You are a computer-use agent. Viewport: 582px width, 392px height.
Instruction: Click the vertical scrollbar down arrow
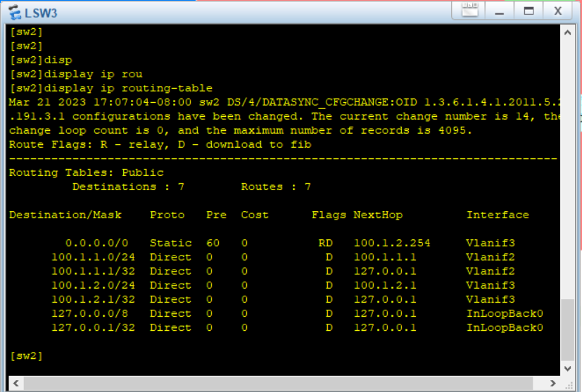567,369
